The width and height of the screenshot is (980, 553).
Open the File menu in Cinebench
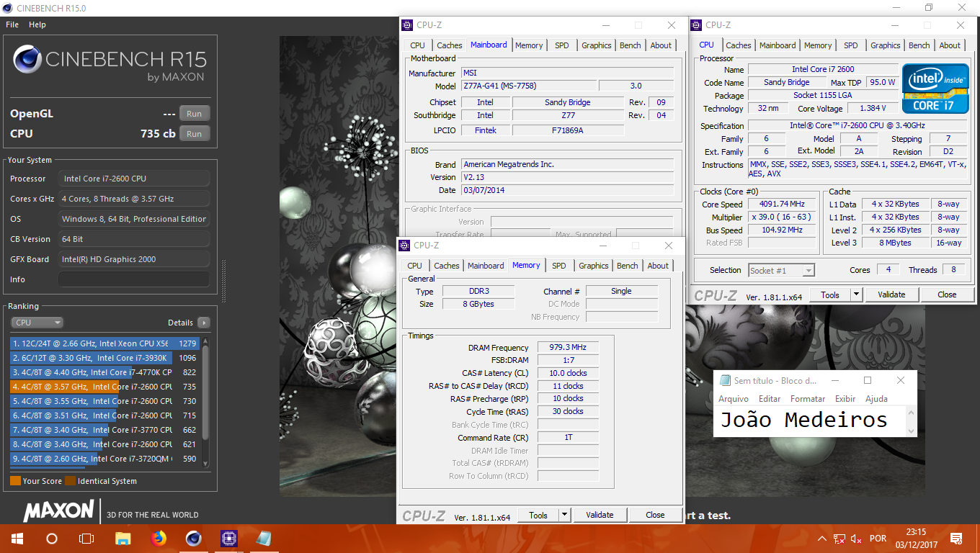[x=12, y=24]
